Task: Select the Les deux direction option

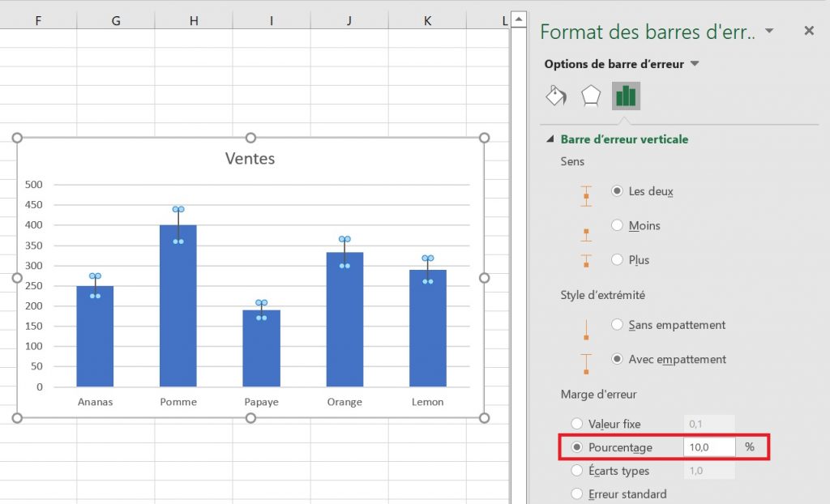Action: (617, 191)
